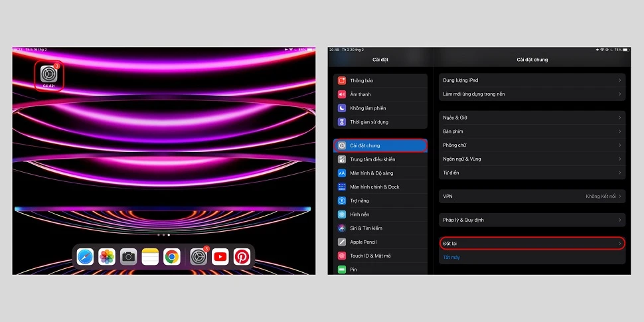The height and width of the screenshot is (322, 644).
Task: Click the Trợ năng accessibility icon
Action: [342, 201]
